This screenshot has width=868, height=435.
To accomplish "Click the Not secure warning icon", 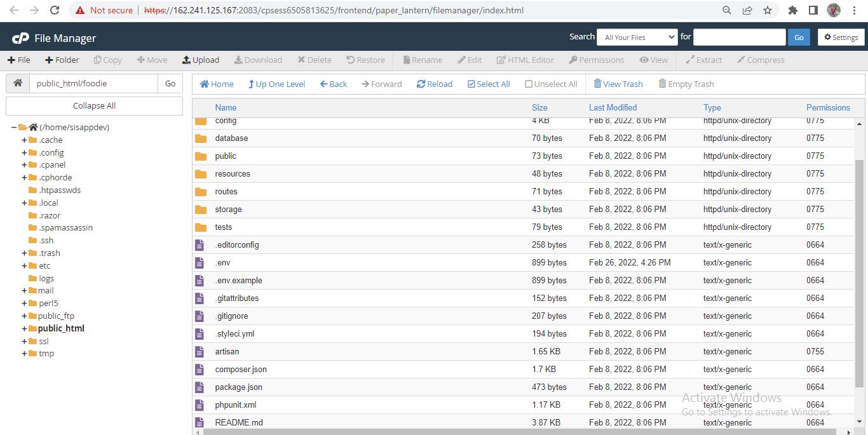I will tap(79, 10).
